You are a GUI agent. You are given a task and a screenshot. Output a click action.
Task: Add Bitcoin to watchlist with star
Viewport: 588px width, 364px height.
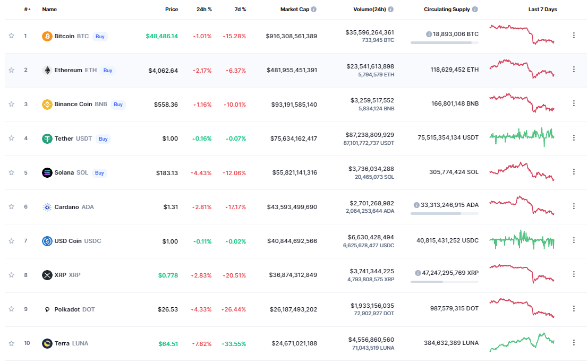(12, 36)
